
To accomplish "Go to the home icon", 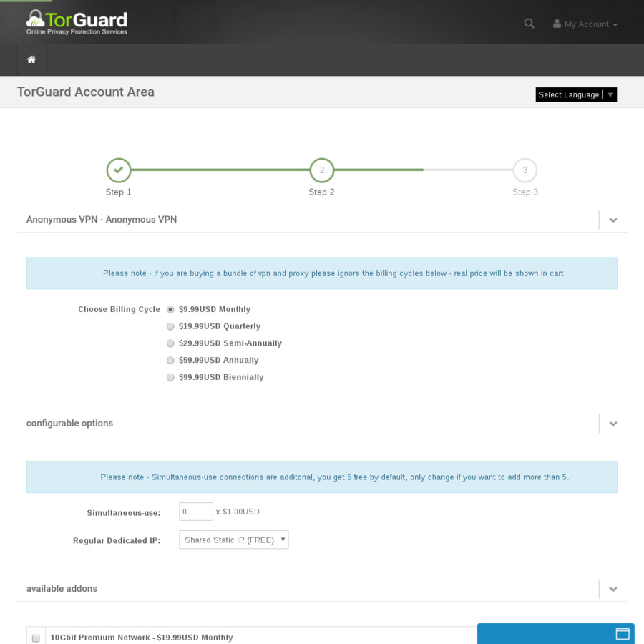I will (x=31, y=59).
